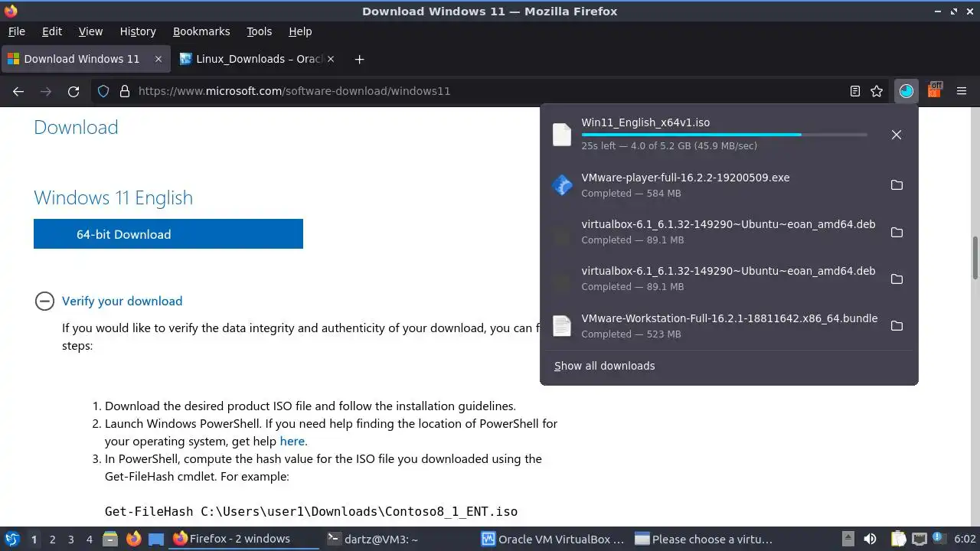Click the microsoft.com URL address field
Image resolution: width=980 pixels, height=551 pixels.
[490, 91]
